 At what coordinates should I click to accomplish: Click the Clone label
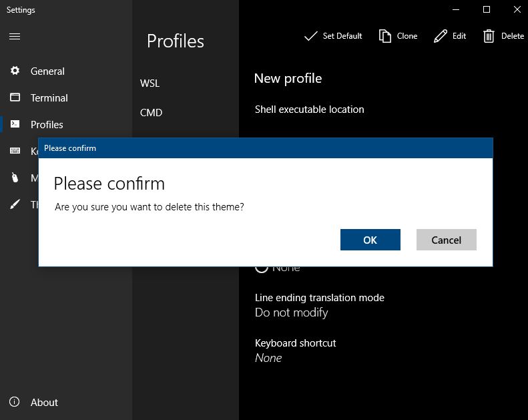[407, 36]
